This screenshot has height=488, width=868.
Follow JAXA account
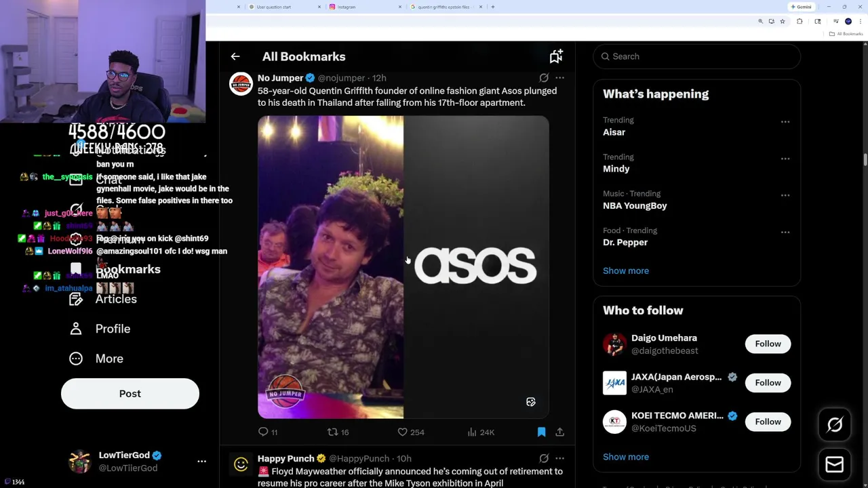[x=768, y=383]
